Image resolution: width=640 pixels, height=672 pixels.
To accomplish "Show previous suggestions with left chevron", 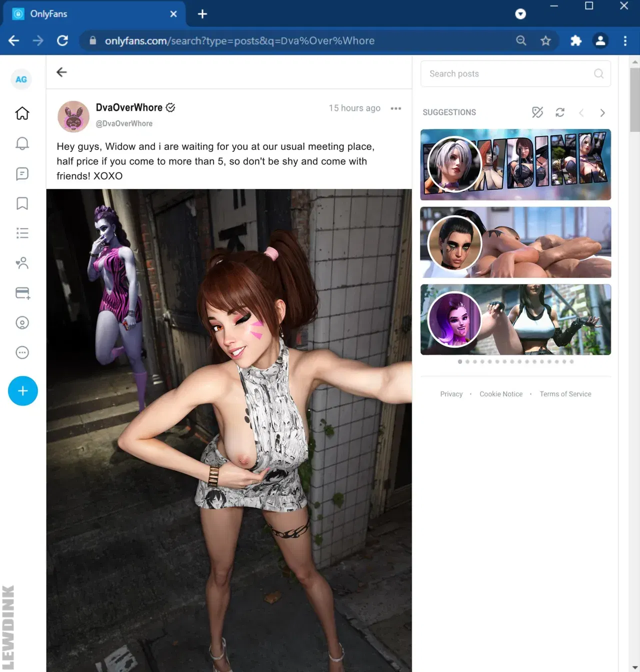I will coord(581,113).
